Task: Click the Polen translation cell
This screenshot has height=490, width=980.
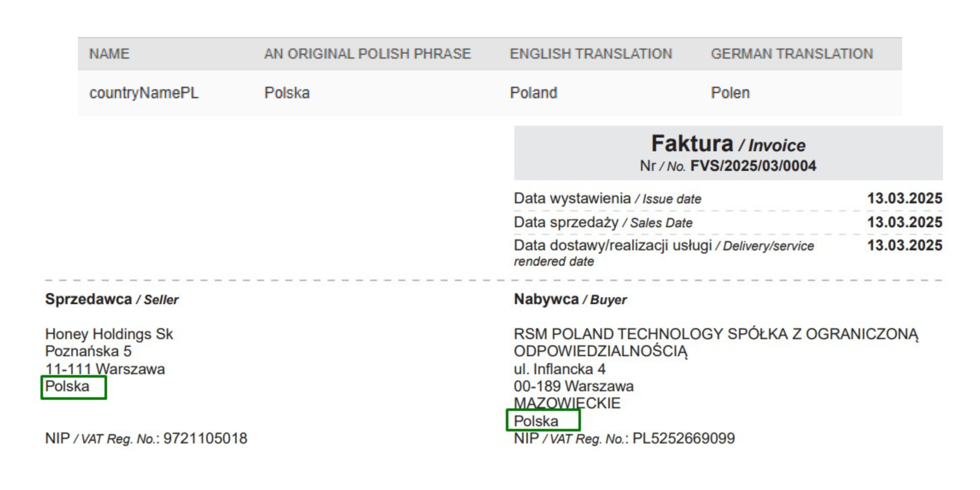Action: (x=730, y=93)
